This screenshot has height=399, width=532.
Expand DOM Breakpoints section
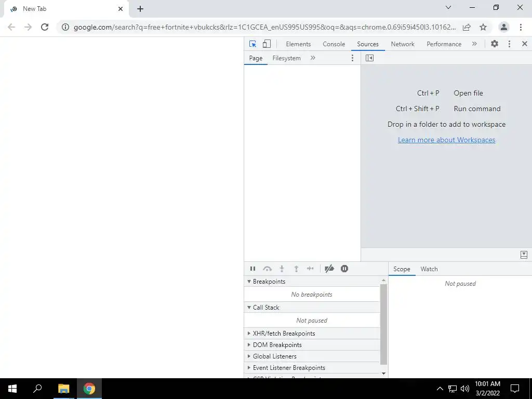(x=312, y=345)
